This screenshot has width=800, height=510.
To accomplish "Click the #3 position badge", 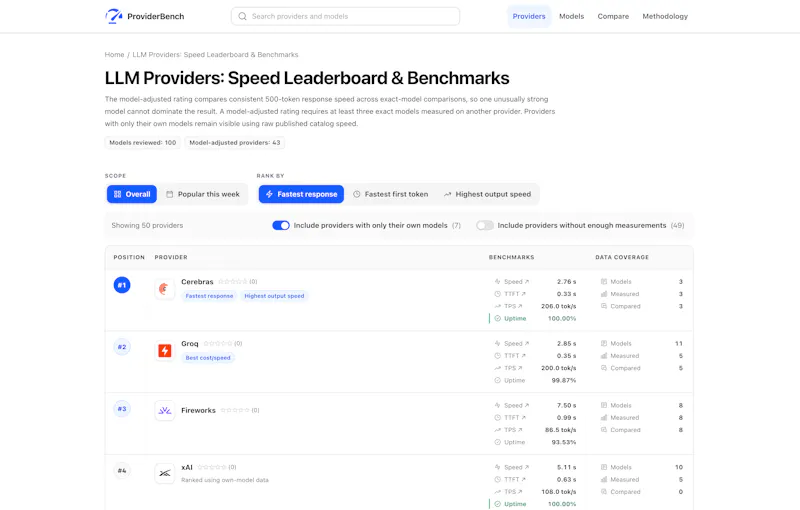I will (122, 409).
